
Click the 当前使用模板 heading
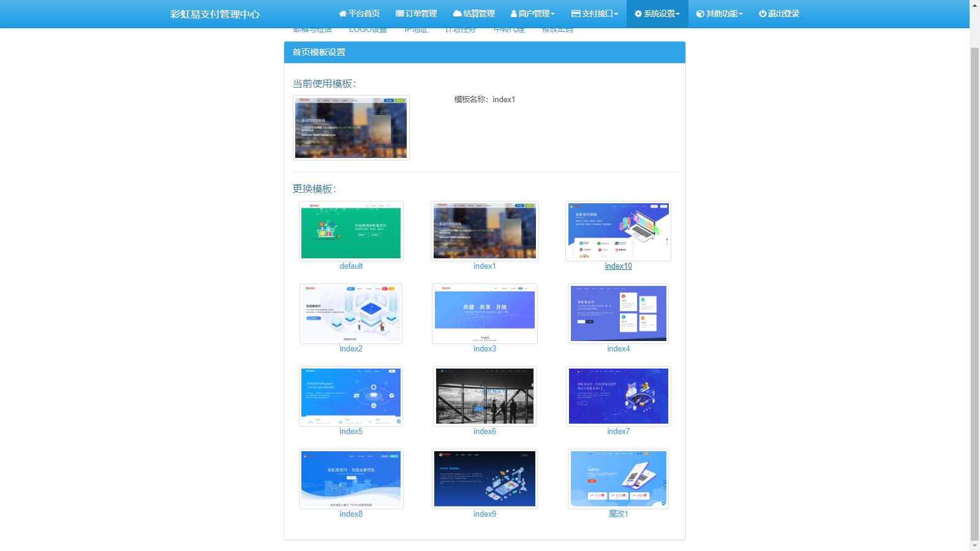click(x=324, y=84)
